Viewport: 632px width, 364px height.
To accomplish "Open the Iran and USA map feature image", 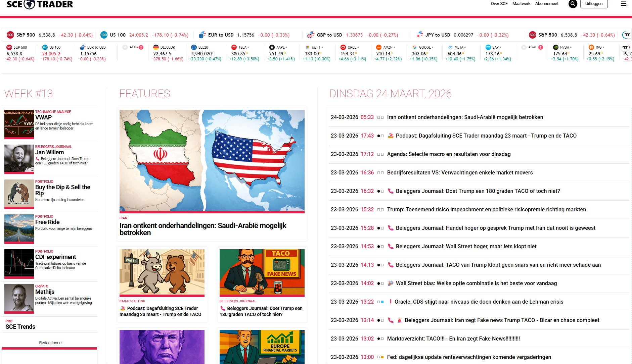I will click(x=212, y=161).
